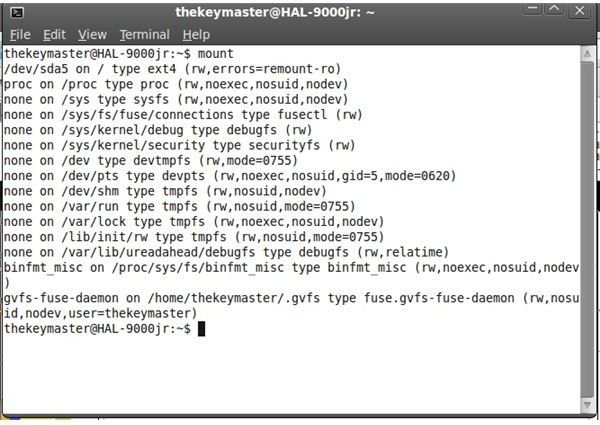Open the Edit menu
The image size is (600, 425).
54,35
